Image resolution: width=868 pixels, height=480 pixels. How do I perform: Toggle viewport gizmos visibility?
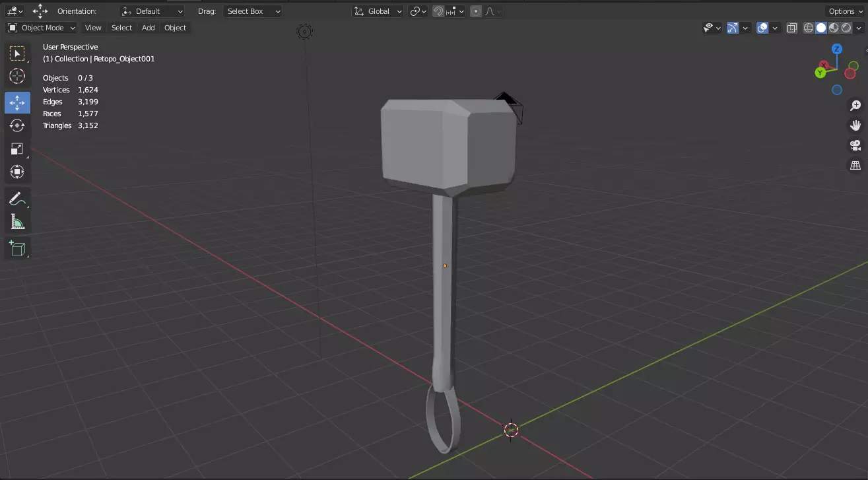pos(733,28)
